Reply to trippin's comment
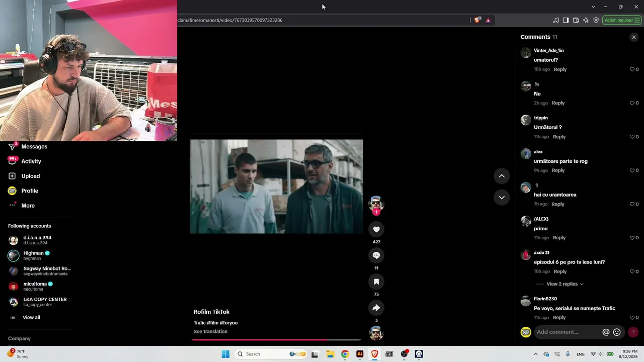644x362 pixels. click(x=559, y=137)
